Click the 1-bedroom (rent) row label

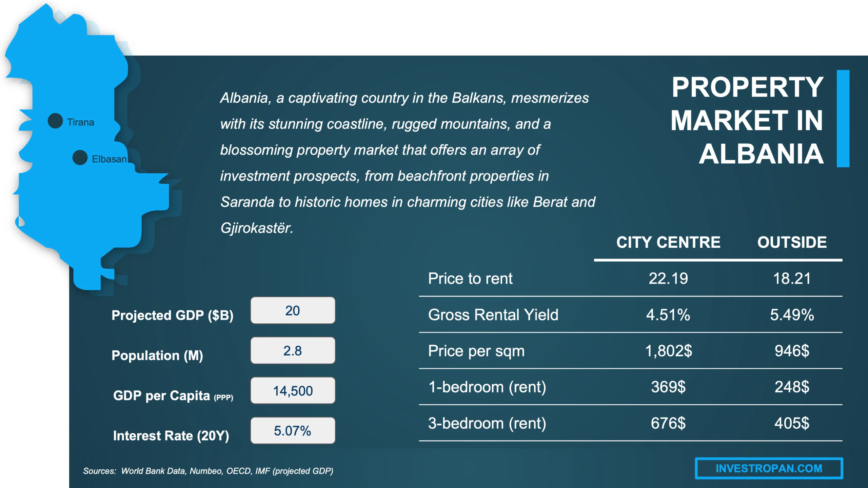tap(487, 387)
